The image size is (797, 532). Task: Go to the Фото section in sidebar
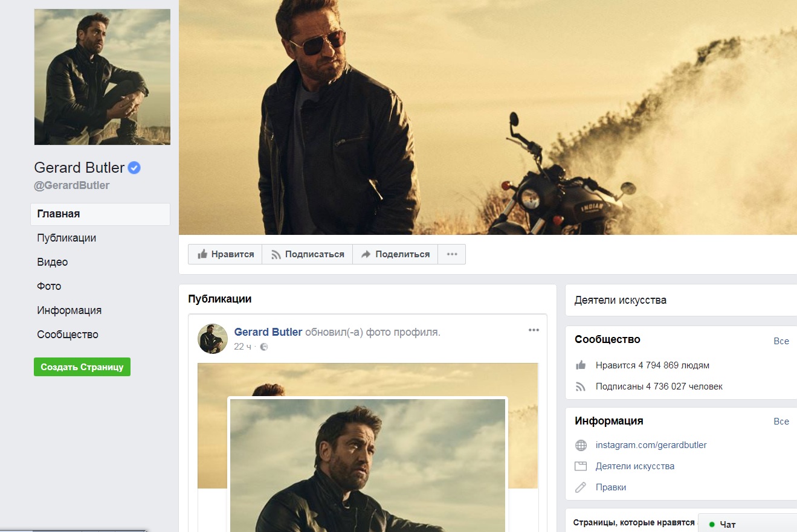pos(49,286)
